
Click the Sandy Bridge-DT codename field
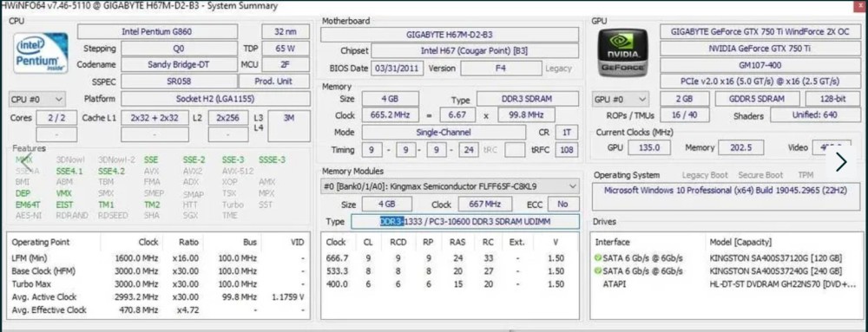click(x=179, y=65)
